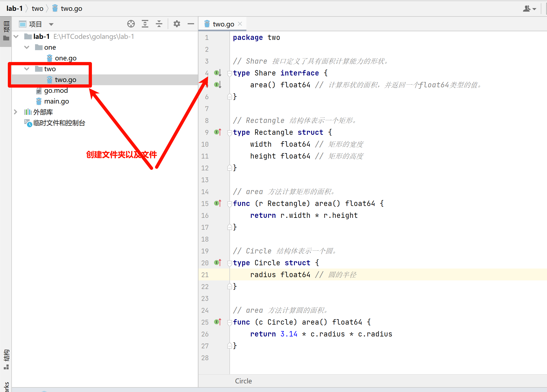Click the implementation gutter icon on line 4

click(218, 73)
